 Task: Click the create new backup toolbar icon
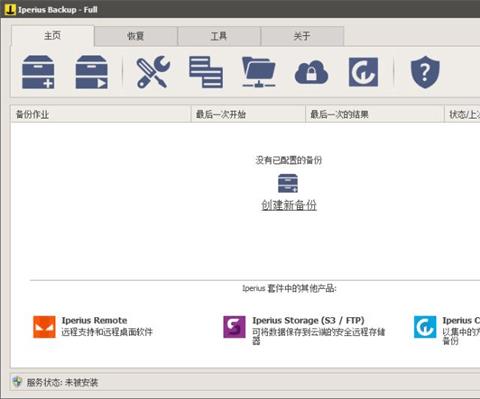[x=38, y=72]
